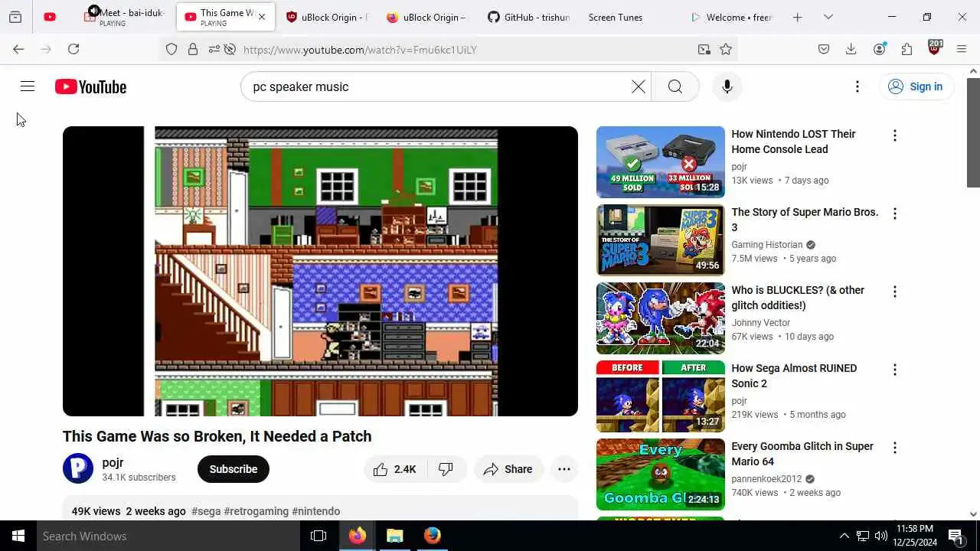Go back in browser history
The image size is (980, 551).
(18, 49)
